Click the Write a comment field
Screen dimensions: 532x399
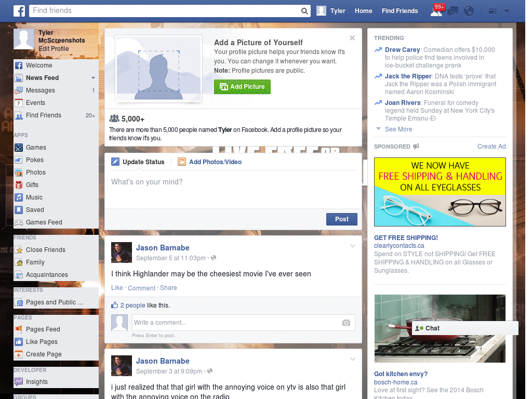(243, 323)
